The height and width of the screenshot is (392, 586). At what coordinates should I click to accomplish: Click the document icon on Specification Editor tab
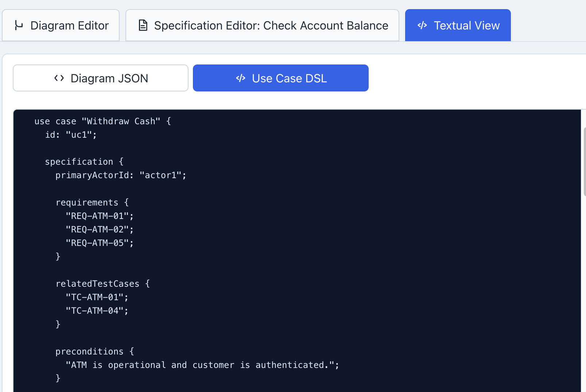point(143,26)
